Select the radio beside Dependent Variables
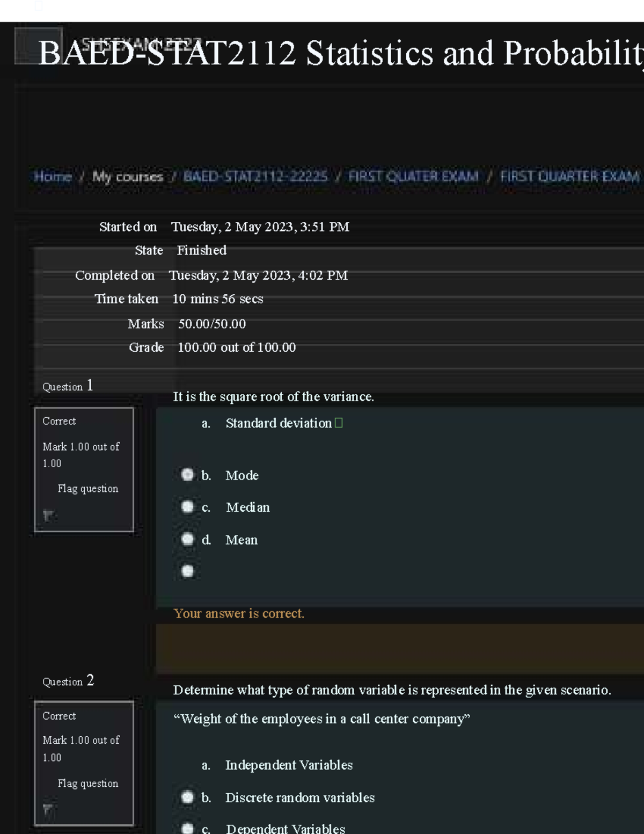 click(187, 829)
